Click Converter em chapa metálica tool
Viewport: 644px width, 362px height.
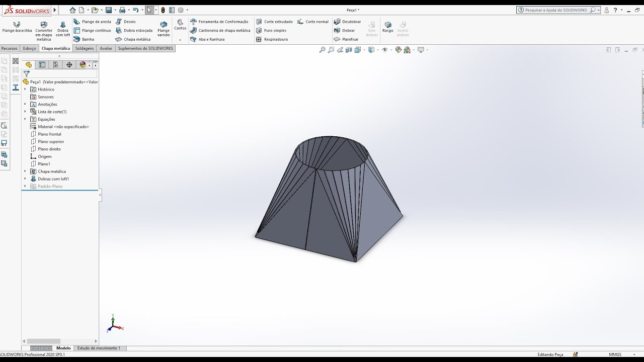point(44,31)
